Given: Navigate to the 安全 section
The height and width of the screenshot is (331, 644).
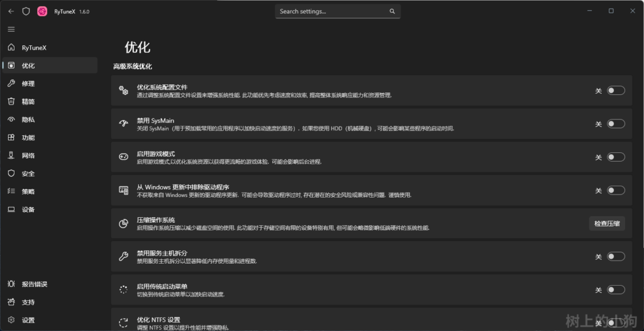Looking at the screenshot, I should [x=50, y=174].
